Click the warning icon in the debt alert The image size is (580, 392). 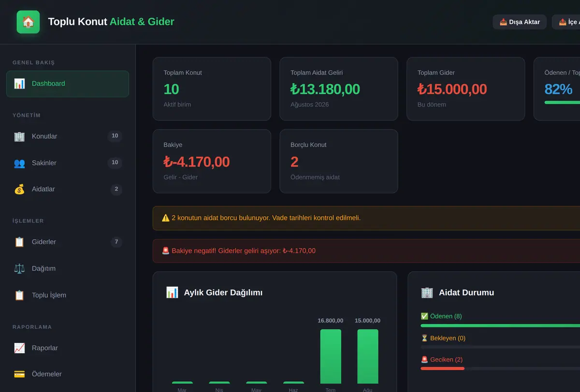pos(166,218)
